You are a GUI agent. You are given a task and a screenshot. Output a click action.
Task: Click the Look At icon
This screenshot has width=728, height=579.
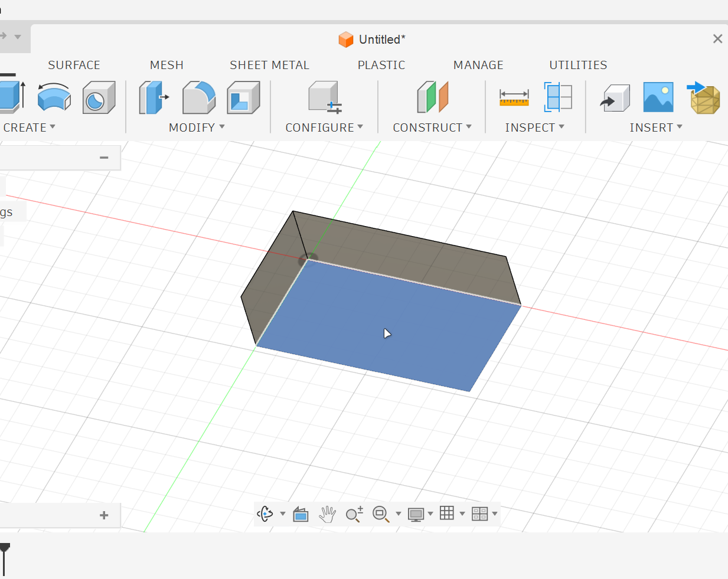301,515
